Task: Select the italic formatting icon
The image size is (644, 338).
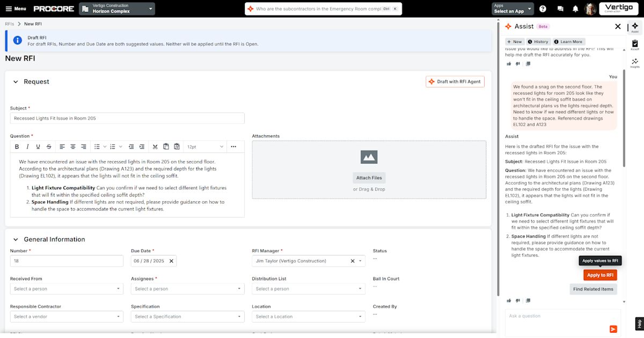Action: click(x=27, y=146)
